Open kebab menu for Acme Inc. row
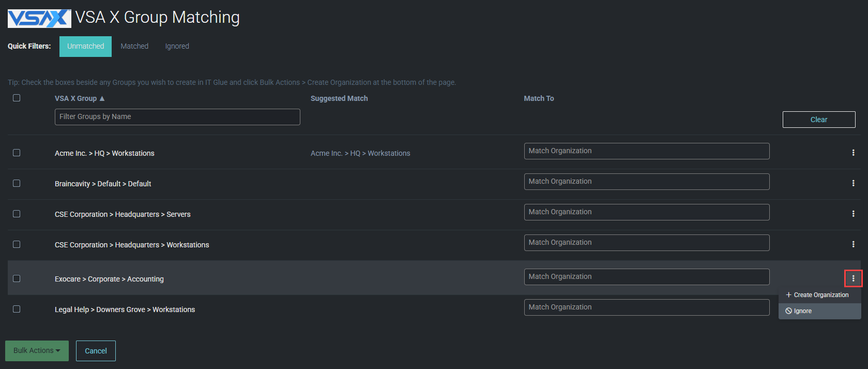The image size is (868, 369). coord(853,153)
